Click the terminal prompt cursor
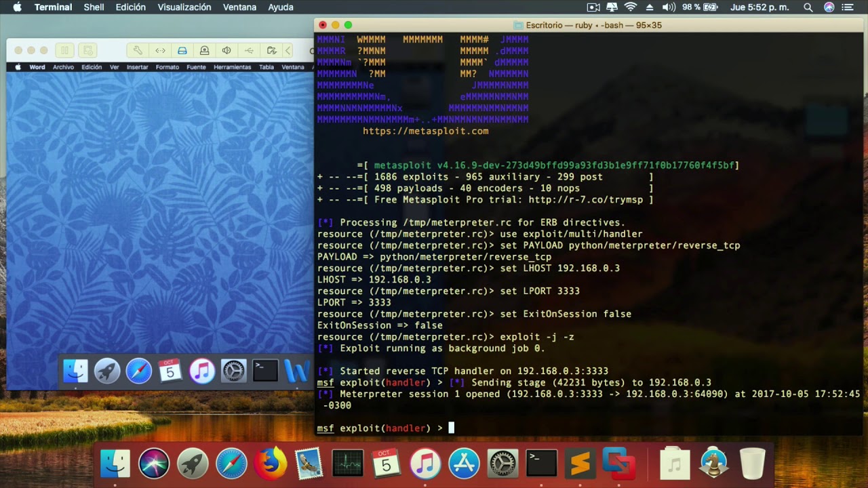 451,428
